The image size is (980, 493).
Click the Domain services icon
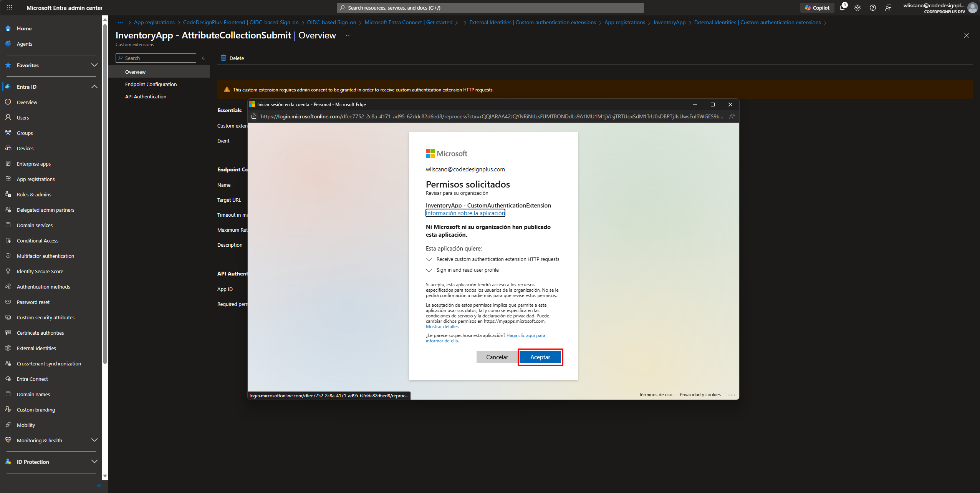coord(8,225)
